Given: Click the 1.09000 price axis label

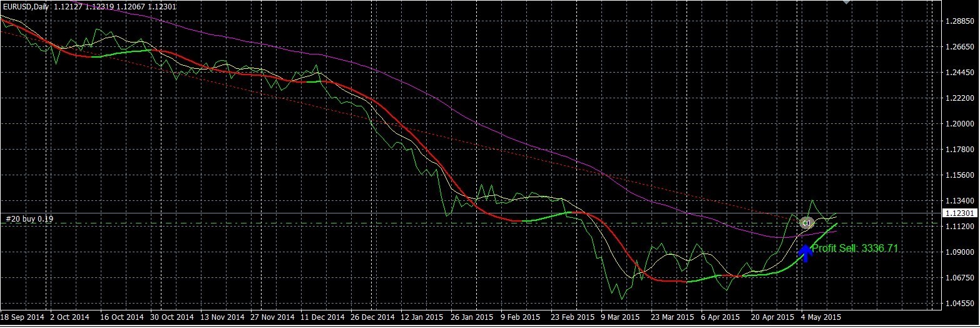Looking at the screenshot, I should [959, 252].
